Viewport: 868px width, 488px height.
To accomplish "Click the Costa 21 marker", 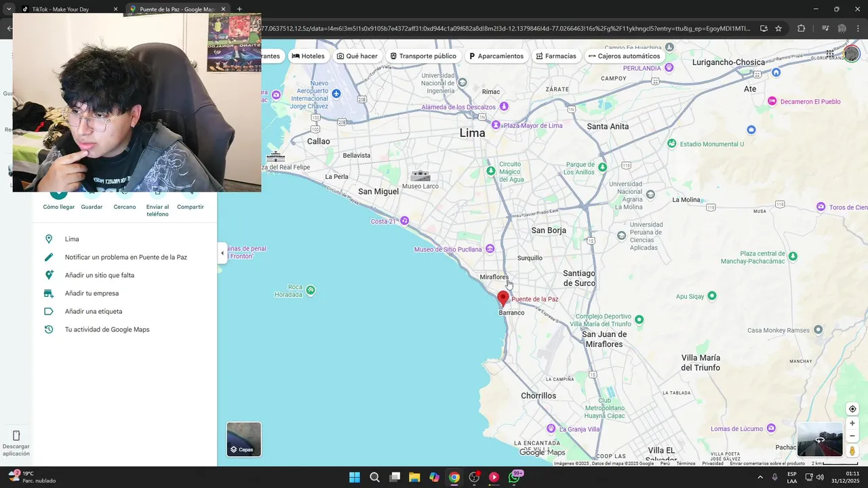I will [x=405, y=221].
